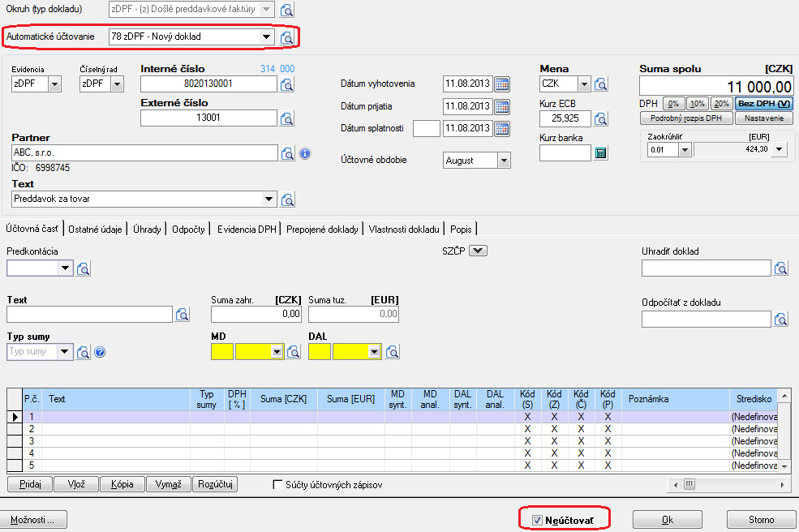Expand Text Preddavok za tovar dropdown
The image size is (799, 532).
click(268, 199)
